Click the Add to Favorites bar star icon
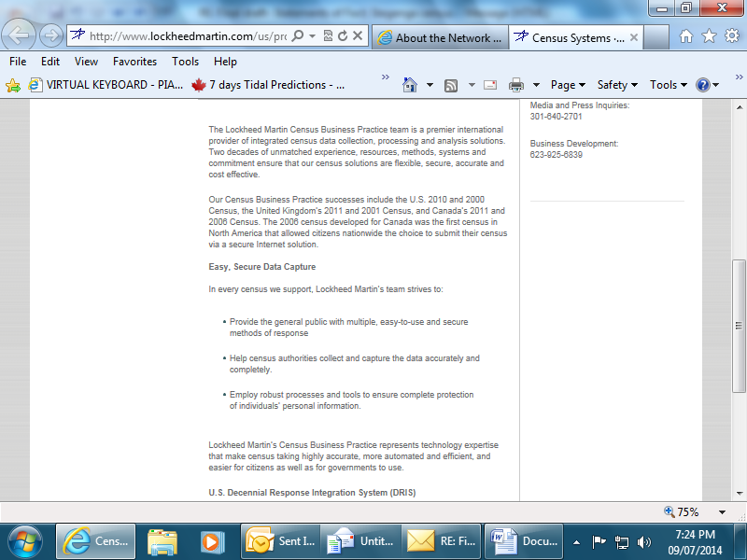 point(13,86)
